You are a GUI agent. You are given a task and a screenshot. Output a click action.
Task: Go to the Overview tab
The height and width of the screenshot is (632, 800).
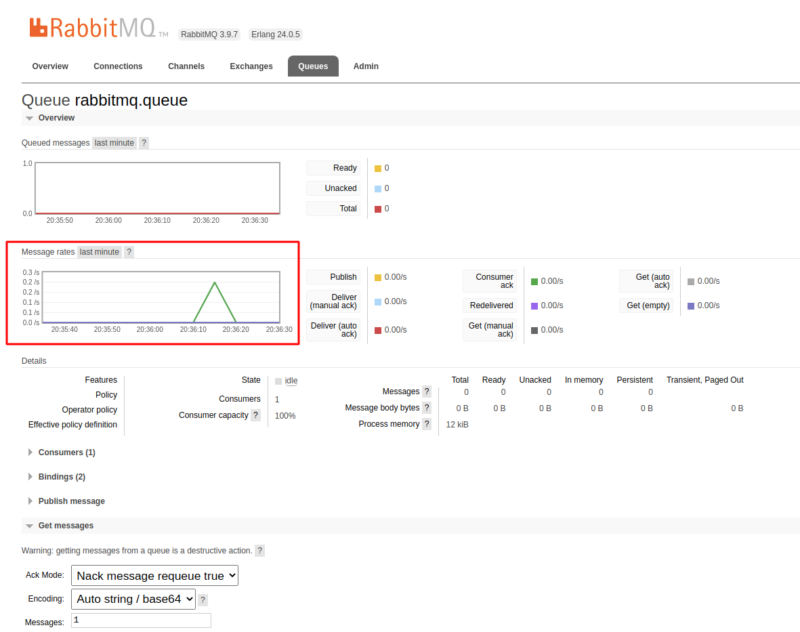[x=50, y=66]
